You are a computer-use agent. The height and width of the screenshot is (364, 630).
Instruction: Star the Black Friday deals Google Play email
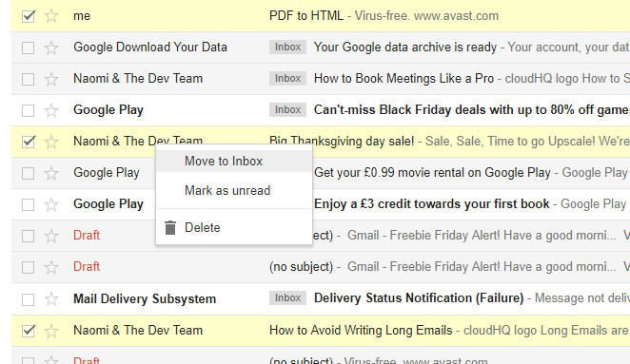click(x=51, y=110)
